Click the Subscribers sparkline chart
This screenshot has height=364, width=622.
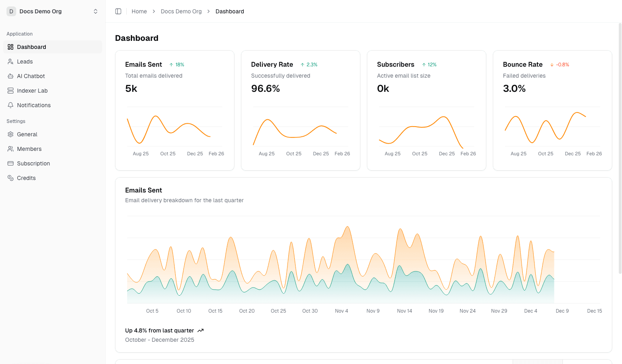(426, 129)
